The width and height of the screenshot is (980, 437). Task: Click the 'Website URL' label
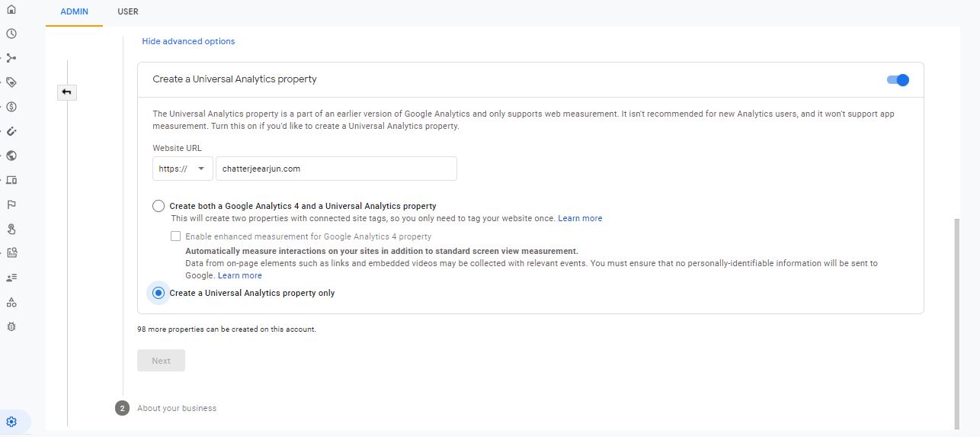(177, 148)
